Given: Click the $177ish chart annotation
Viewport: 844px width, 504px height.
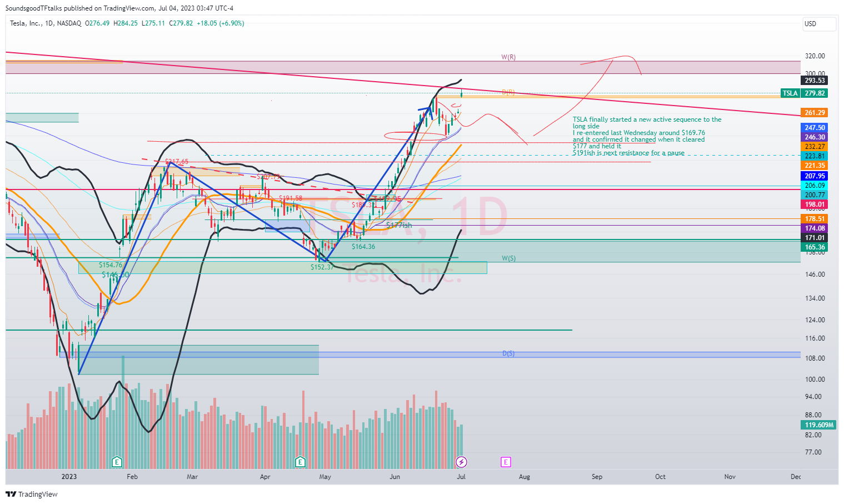Looking at the screenshot, I should coord(399,225).
